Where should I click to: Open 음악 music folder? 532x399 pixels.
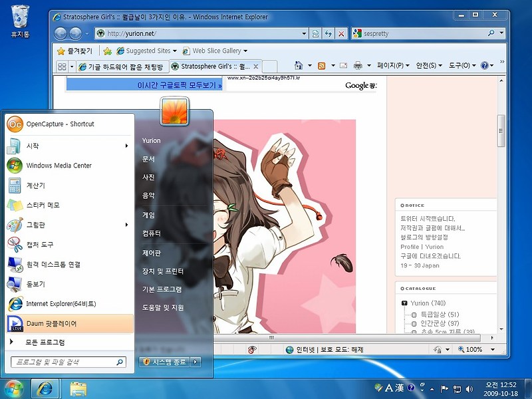click(x=148, y=196)
